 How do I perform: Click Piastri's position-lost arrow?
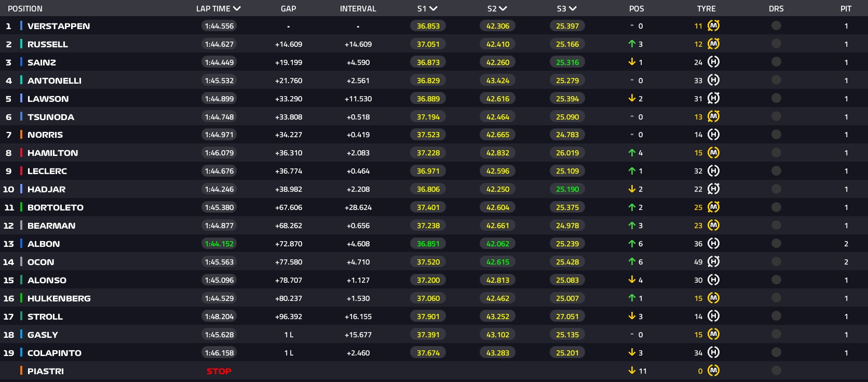632,371
